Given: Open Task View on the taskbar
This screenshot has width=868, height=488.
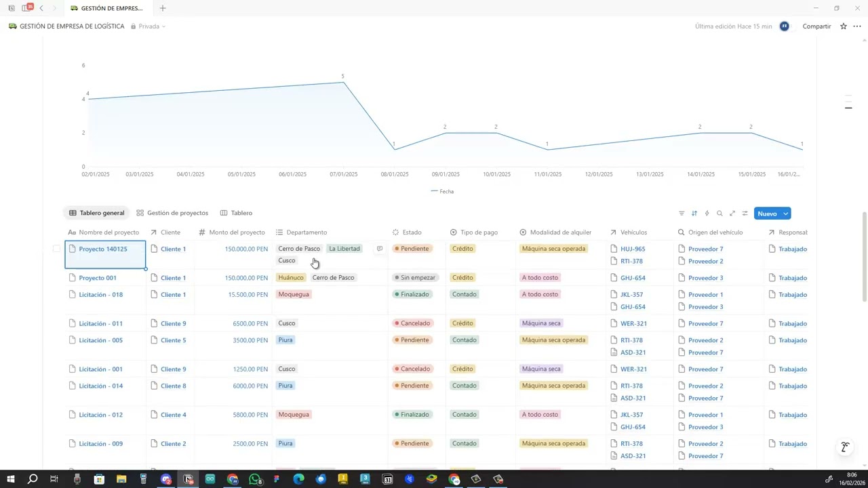Looking at the screenshot, I should tap(54, 479).
